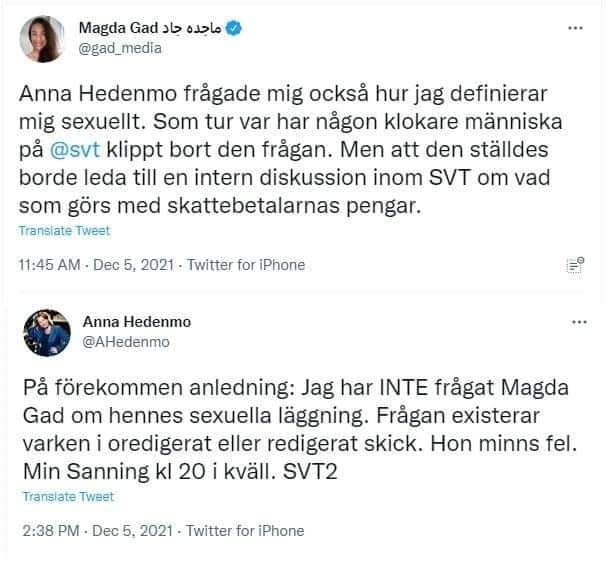Open more options on Magda Gad's tweet

point(575,29)
